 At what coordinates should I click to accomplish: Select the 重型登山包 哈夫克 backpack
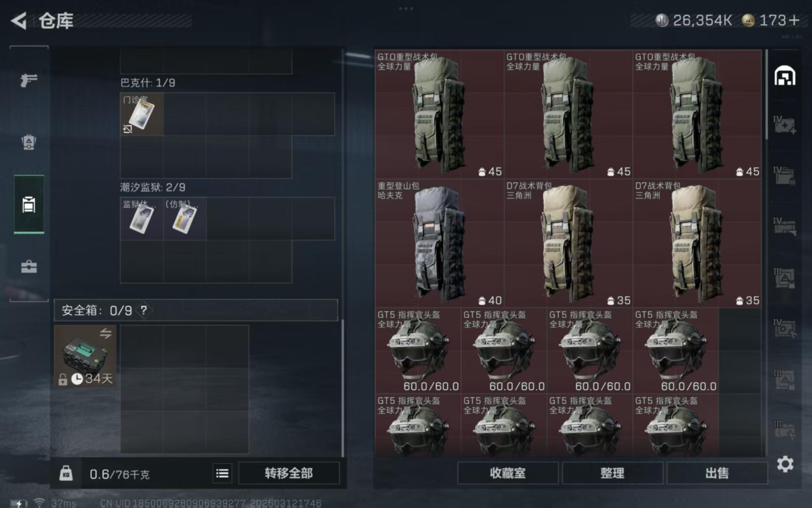point(439,243)
